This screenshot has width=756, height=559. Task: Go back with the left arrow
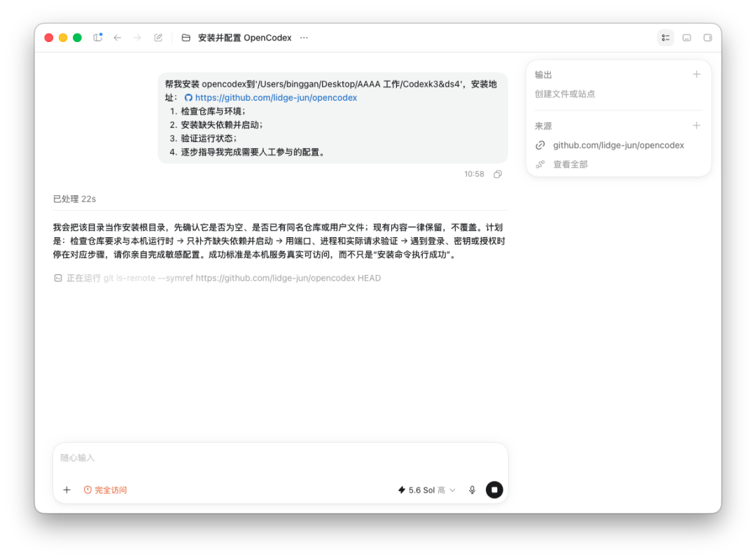click(x=117, y=38)
